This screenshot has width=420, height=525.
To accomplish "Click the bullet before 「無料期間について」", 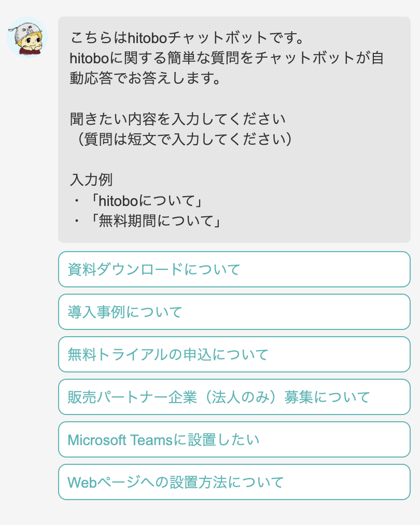I will [x=77, y=220].
